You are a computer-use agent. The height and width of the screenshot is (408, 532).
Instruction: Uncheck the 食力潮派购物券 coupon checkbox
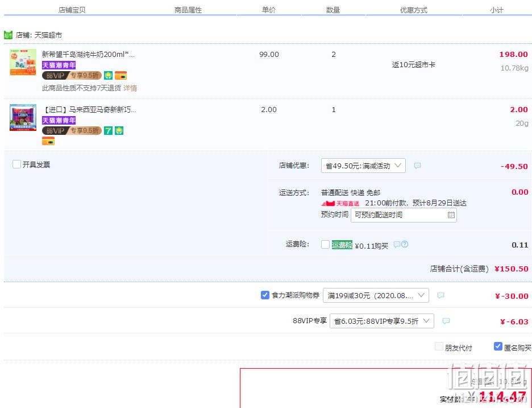point(265,295)
